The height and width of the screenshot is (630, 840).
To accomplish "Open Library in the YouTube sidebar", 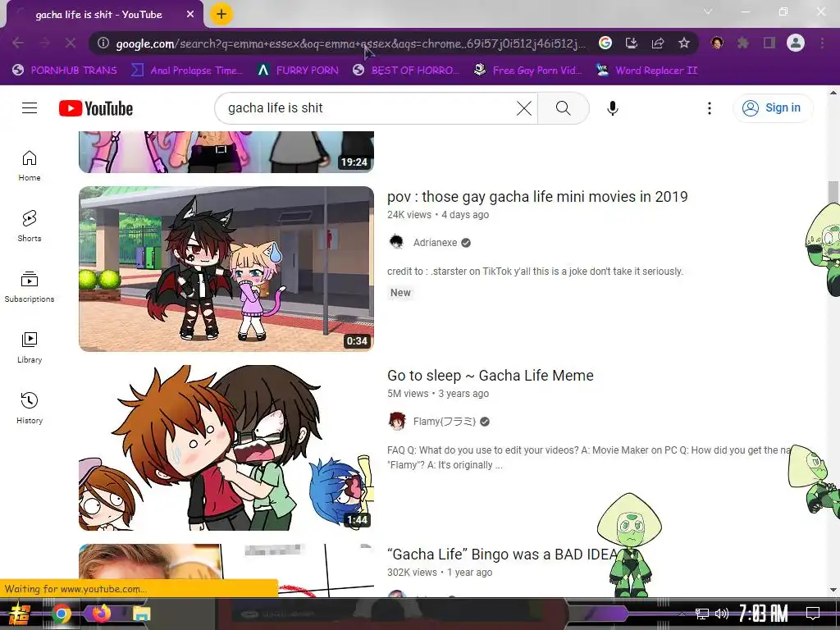I will (30, 348).
